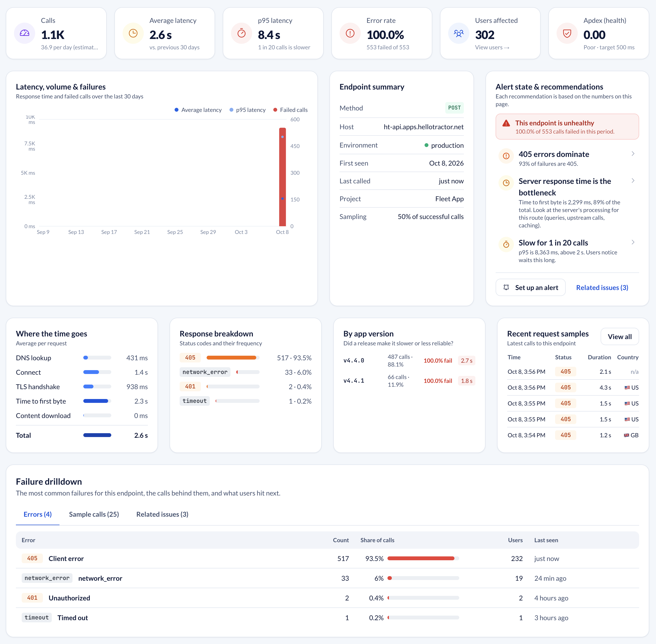
Task: Select the v4.4.1 app version row
Action: pos(409,381)
